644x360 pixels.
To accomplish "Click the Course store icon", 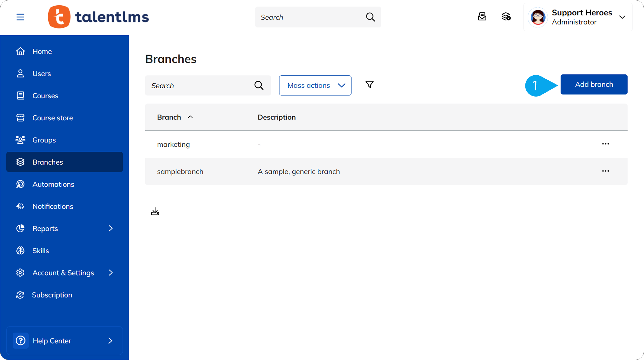I will point(20,118).
